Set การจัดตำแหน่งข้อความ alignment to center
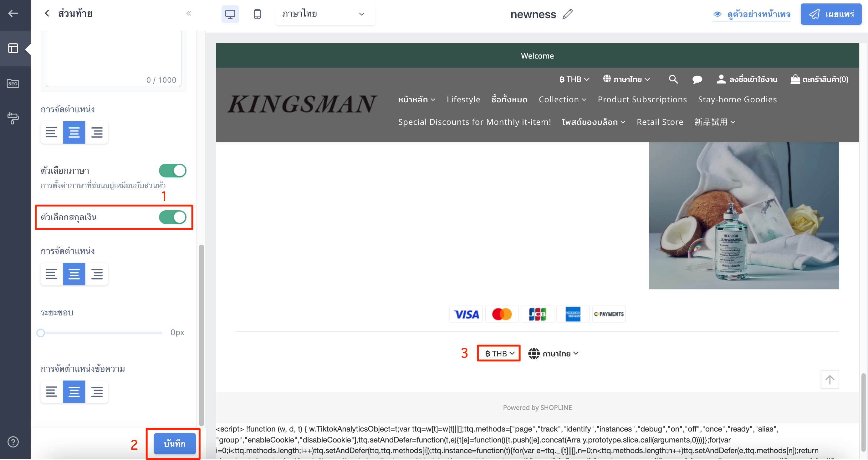Viewport: 868px width, 460px height. point(74,392)
